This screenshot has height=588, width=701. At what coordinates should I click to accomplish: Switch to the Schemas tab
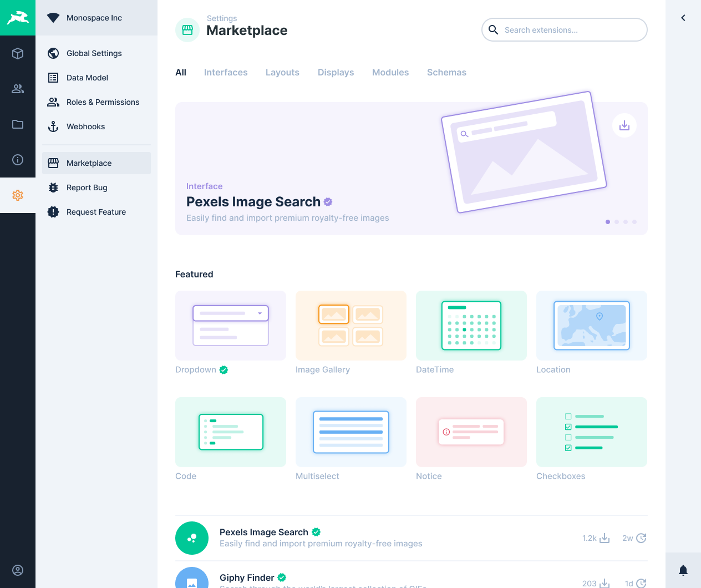446,72
